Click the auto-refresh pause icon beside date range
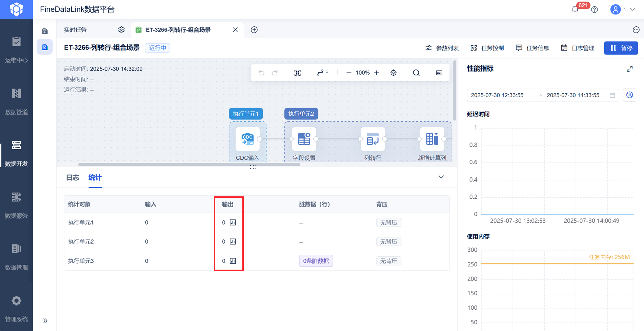The width and height of the screenshot is (644, 331). (x=630, y=95)
